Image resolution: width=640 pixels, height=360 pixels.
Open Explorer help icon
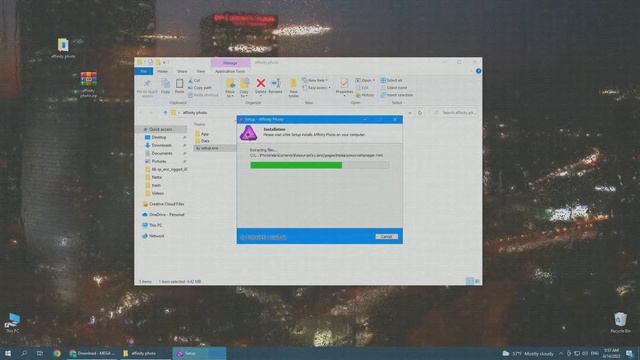pos(478,71)
